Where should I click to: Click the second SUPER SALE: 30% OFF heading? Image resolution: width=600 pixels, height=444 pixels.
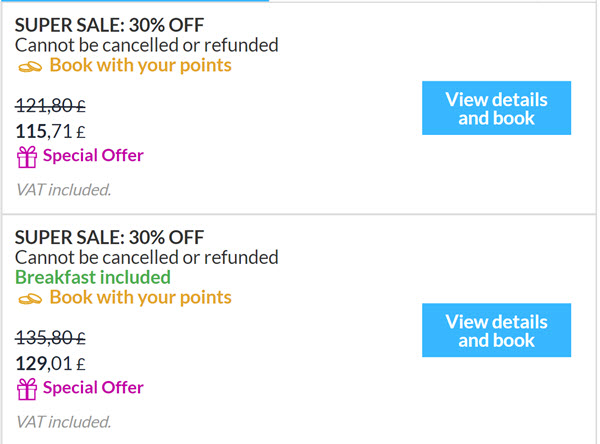tap(109, 238)
